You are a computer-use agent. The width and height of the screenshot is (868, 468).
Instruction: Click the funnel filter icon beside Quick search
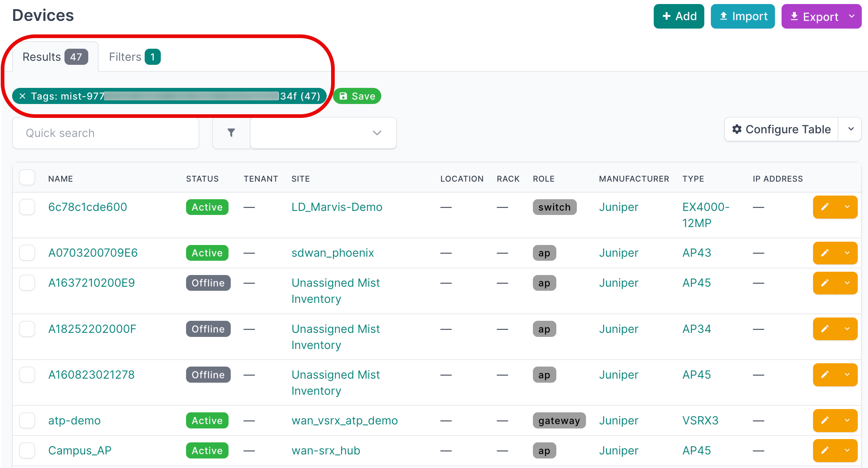(231, 133)
